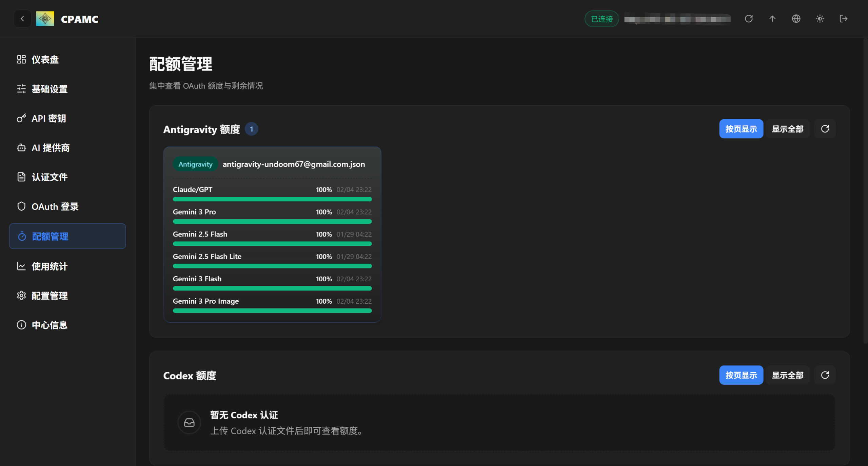The image size is (868, 466).
Task: Select 显示全部 in Antigravity section
Action: coord(788,129)
